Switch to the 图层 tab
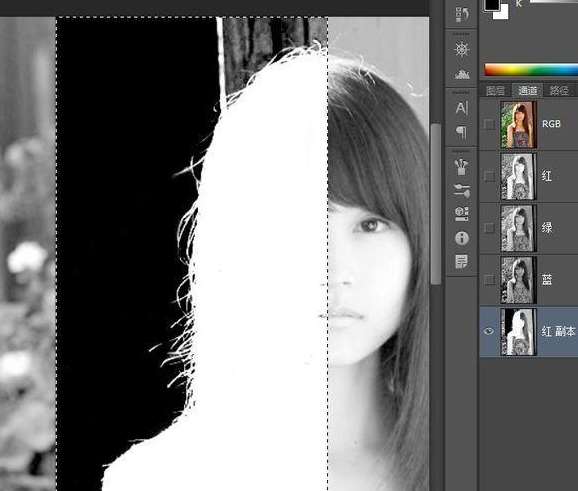578x491 pixels. [x=495, y=90]
